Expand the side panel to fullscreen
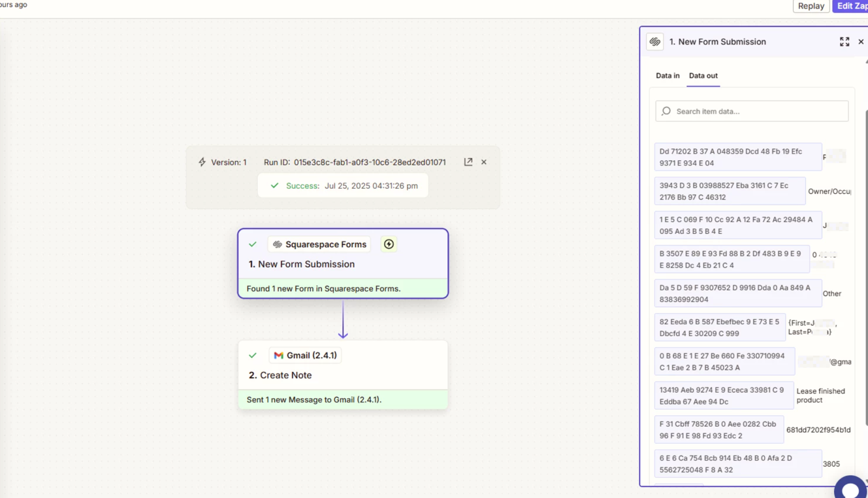868x498 pixels. click(844, 42)
